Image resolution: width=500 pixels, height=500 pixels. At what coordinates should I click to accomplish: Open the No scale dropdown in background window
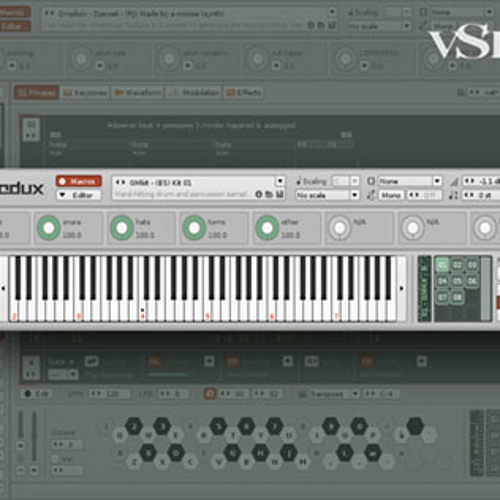pyautogui.click(x=379, y=26)
